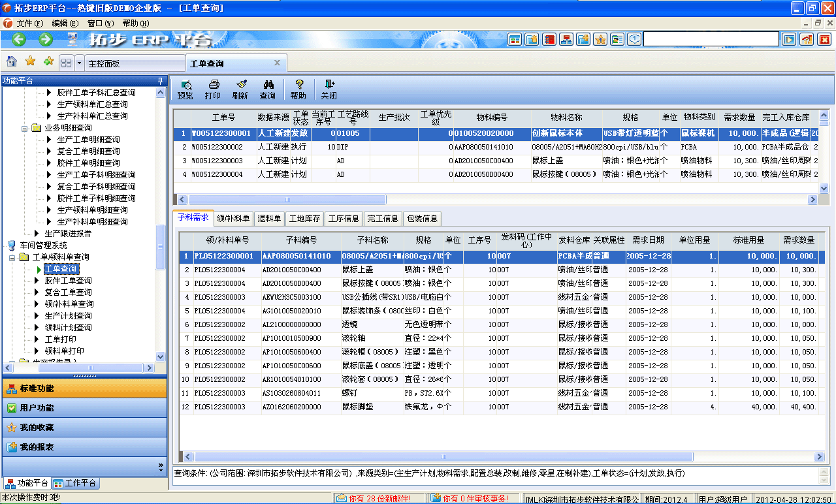Open the 预览 (preview) icon
The image size is (836, 504).
pos(184,88)
